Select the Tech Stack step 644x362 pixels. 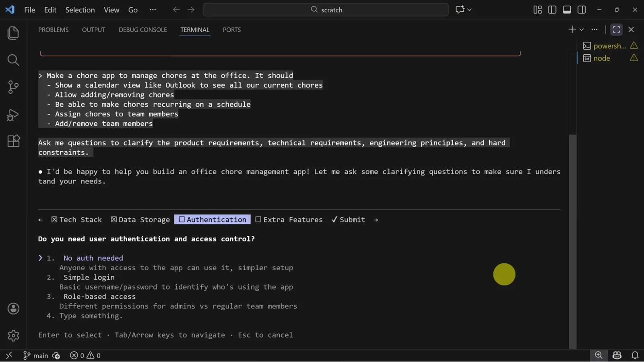pos(76,220)
